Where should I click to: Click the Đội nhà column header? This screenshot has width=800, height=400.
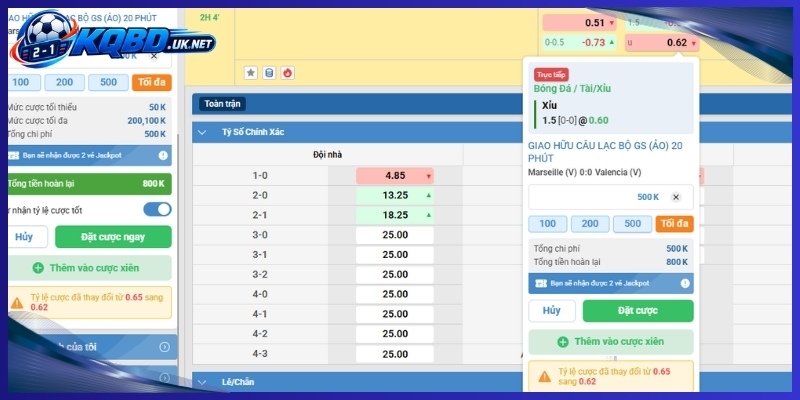click(328, 155)
